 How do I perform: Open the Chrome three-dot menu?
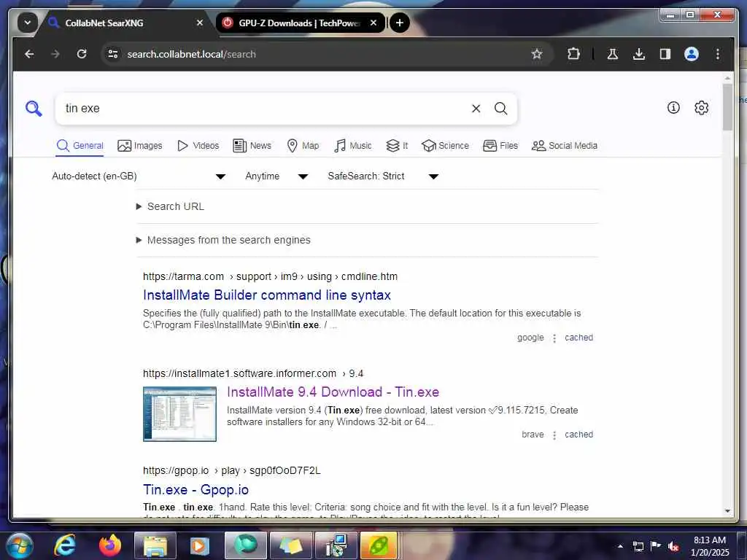tap(718, 54)
